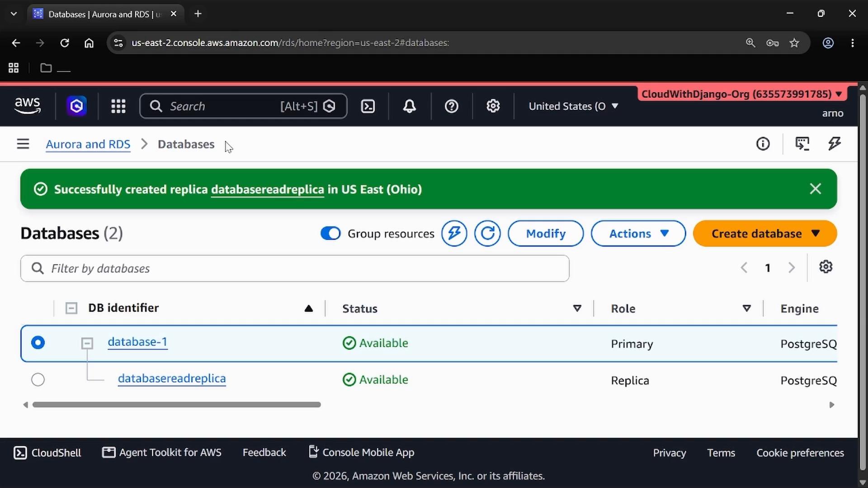Click the browser address bar URL
This screenshot has width=868, height=488.
click(290, 43)
